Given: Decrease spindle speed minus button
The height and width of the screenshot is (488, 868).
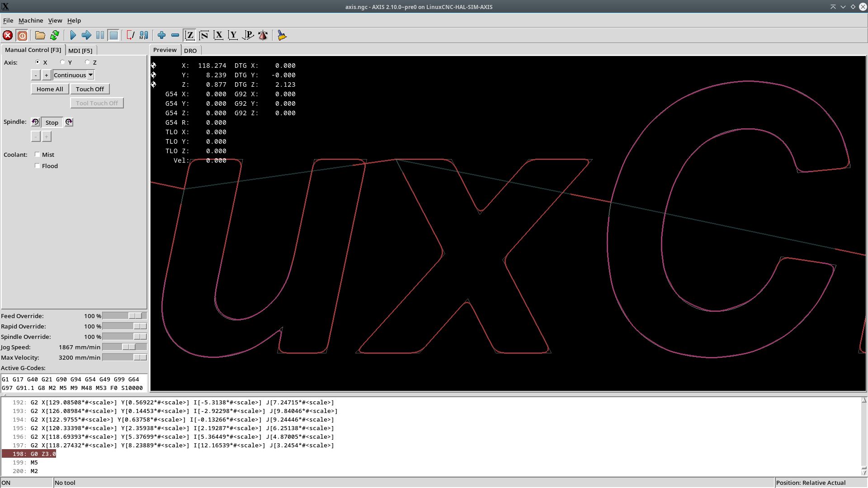Looking at the screenshot, I should [36, 136].
